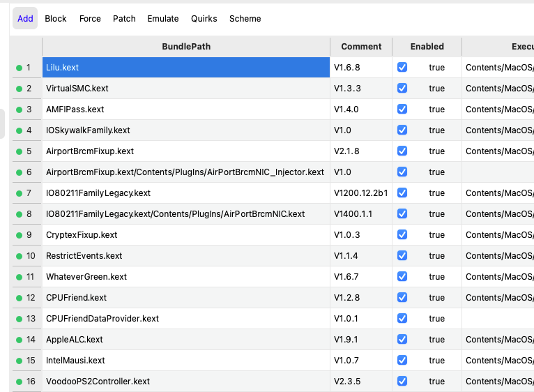Image resolution: width=534 pixels, height=392 pixels.
Task: Switch to the Block tab
Action: click(56, 19)
